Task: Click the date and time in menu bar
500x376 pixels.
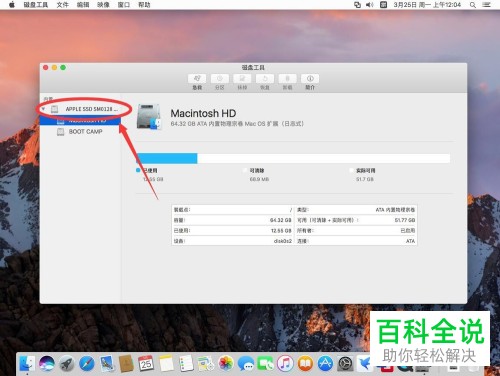Action: [x=427, y=5]
